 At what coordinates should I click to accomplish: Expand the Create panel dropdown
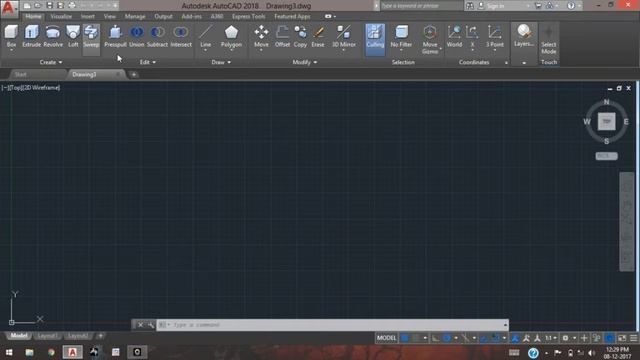51,62
